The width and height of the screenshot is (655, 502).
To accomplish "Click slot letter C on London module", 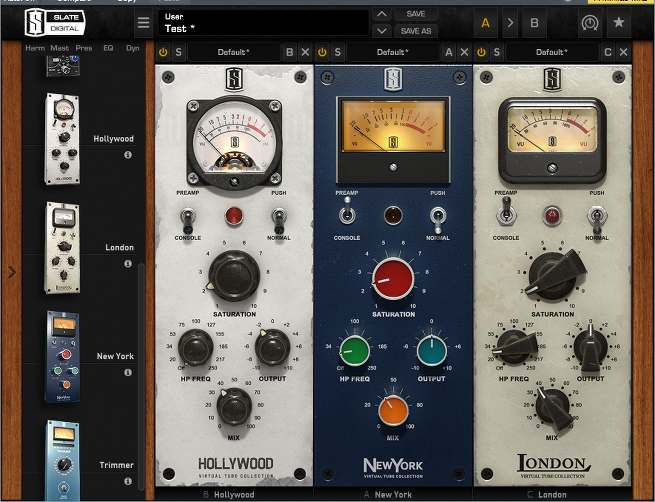I will pos(608,52).
